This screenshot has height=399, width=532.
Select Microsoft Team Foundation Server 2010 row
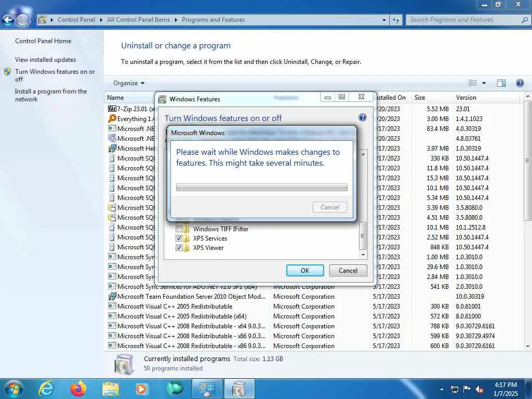(314, 297)
